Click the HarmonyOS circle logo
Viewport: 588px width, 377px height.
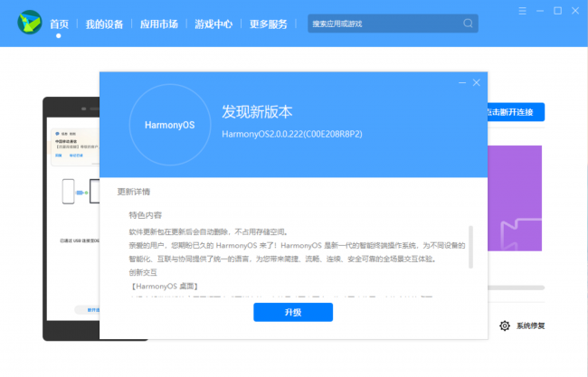(x=170, y=125)
